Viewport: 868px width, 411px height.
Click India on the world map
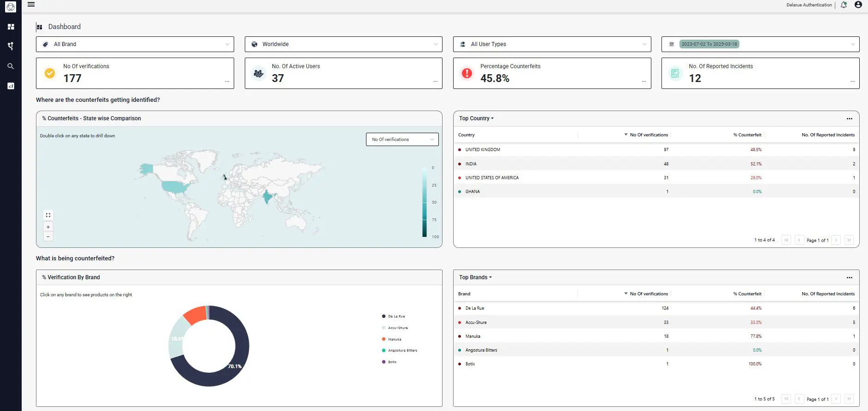click(x=267, y=197)
